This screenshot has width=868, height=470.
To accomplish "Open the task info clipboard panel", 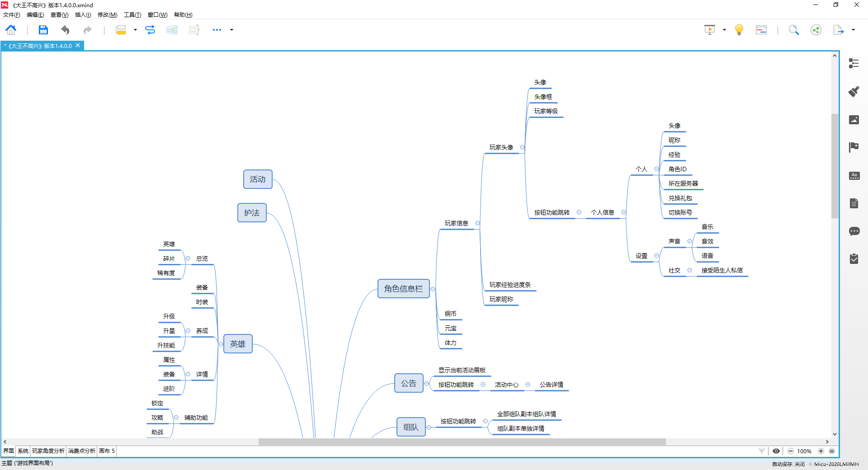I will [x=854, y=259].
